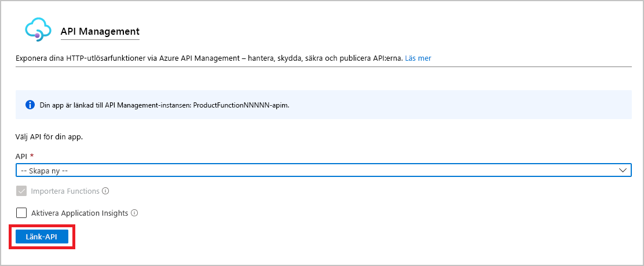Click the Länk-API button
Screen dimensions: 644x266
(42, 237)
